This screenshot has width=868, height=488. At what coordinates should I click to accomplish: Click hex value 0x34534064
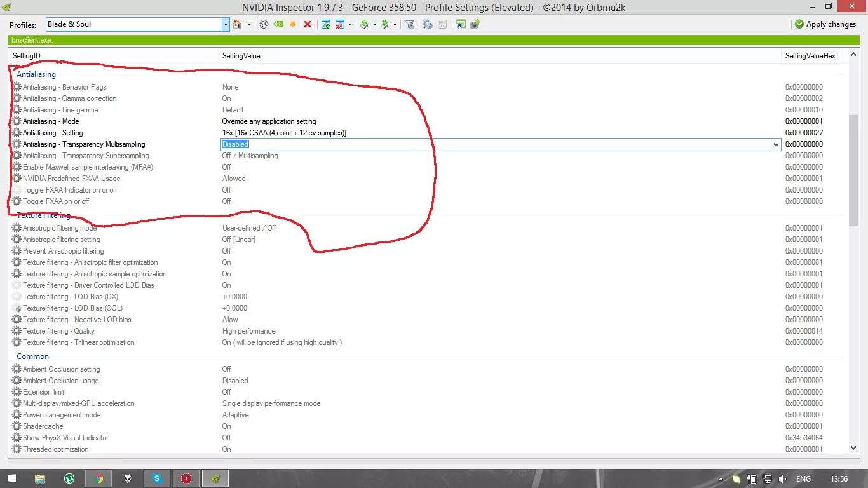(804, 438)
